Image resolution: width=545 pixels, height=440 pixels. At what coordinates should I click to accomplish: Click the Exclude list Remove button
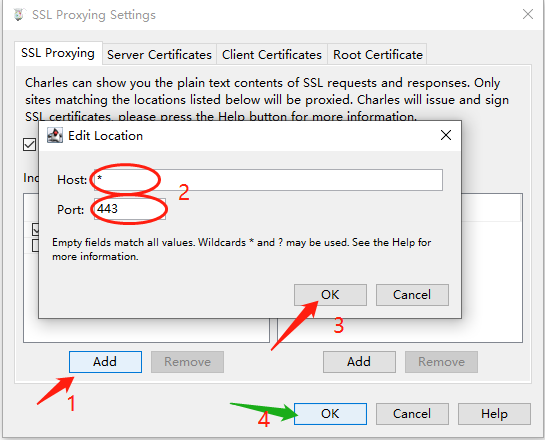click(x=441, y=362)
